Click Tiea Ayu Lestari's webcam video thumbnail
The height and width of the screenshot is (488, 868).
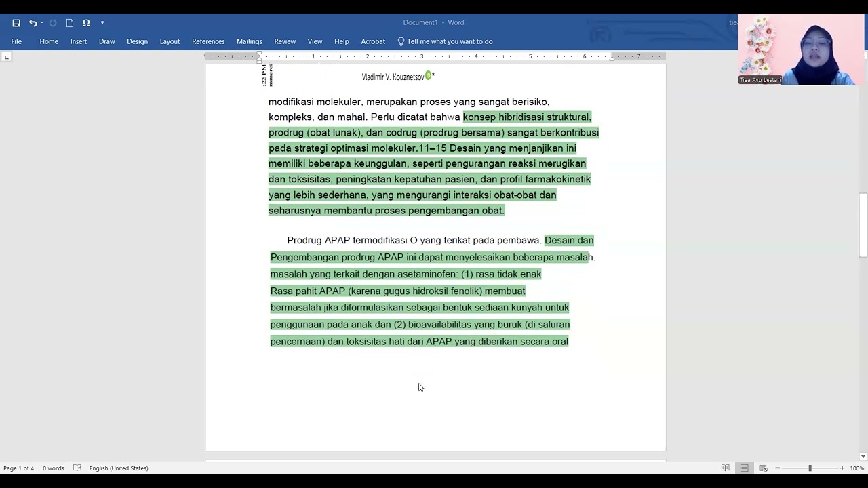[x=801, y=49]
